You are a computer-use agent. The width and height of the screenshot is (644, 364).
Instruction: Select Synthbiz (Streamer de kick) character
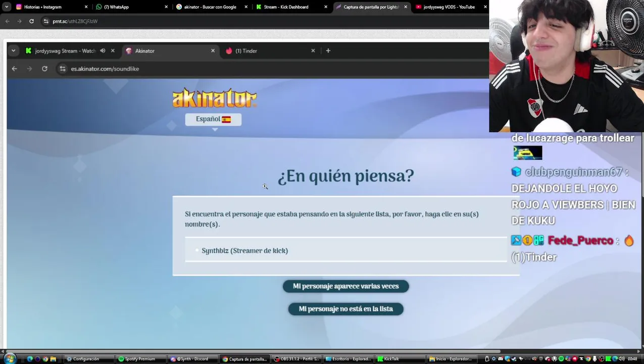(x=244, y=251)
